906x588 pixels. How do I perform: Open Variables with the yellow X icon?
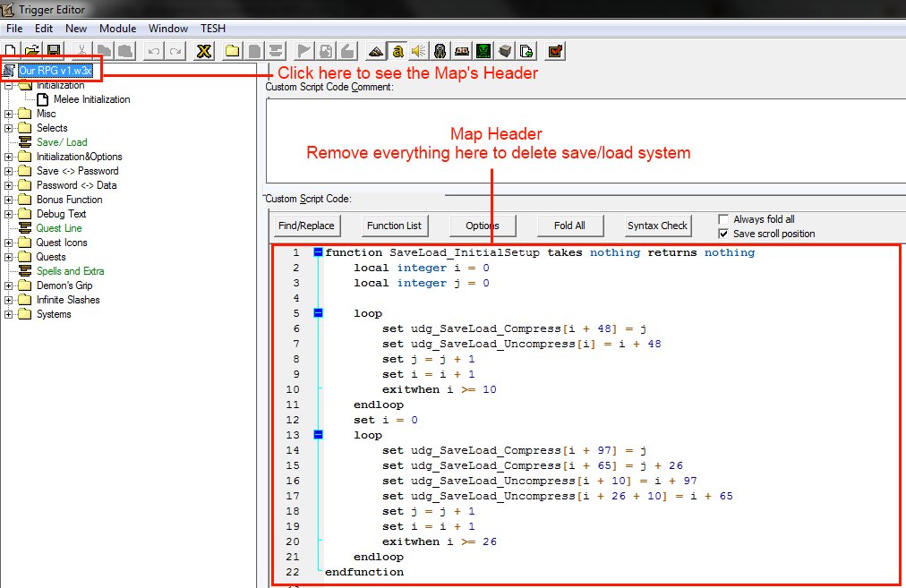[203, 51]
